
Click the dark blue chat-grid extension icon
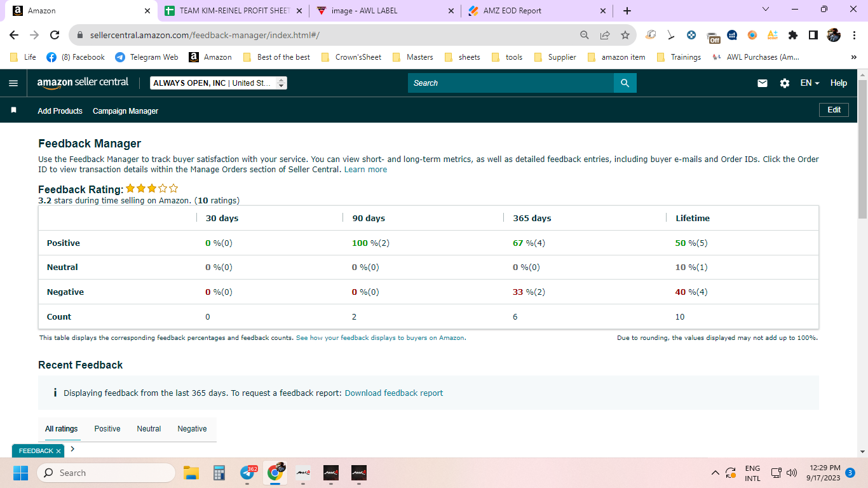(x=732, y=36)
